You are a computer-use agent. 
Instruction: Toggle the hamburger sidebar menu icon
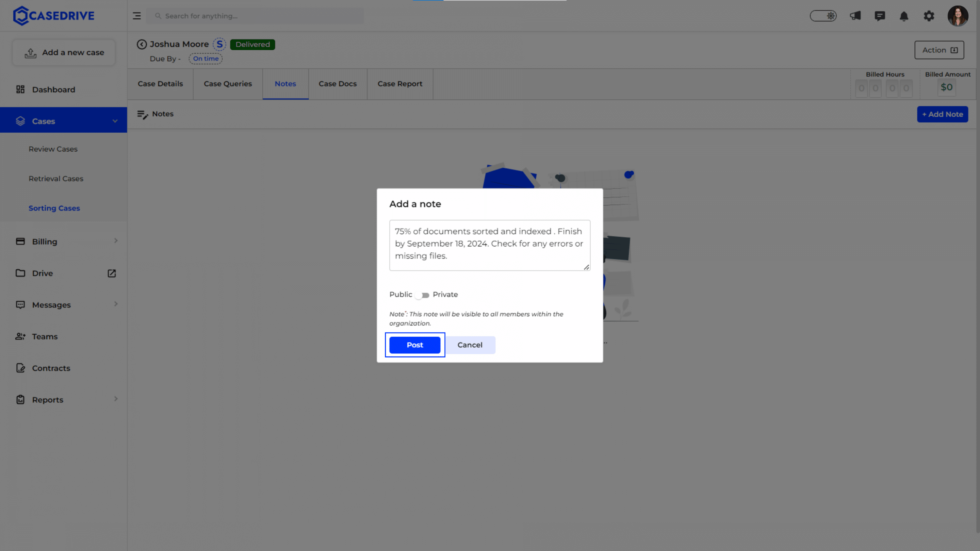tap(136, 16)
